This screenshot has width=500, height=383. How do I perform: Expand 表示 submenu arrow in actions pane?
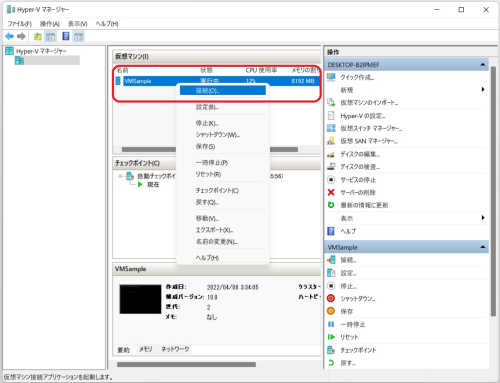point(483,218)
